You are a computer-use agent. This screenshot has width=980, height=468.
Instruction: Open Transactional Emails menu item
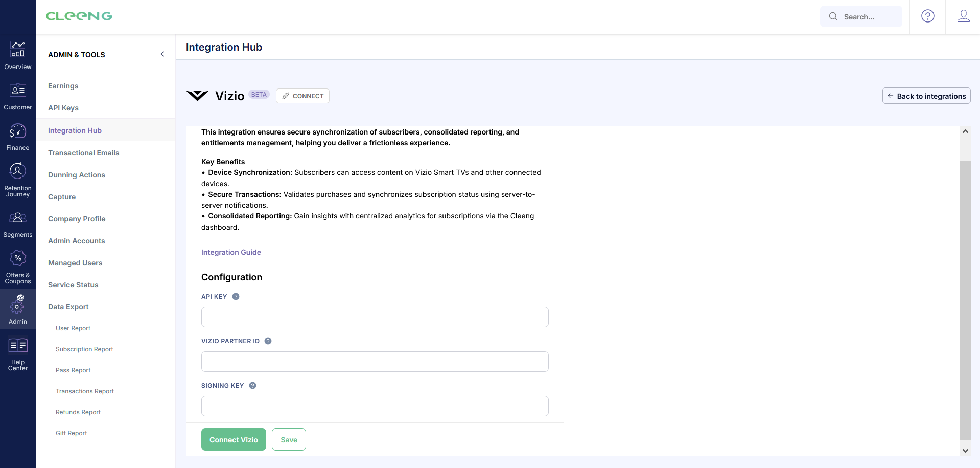[84, 153]
